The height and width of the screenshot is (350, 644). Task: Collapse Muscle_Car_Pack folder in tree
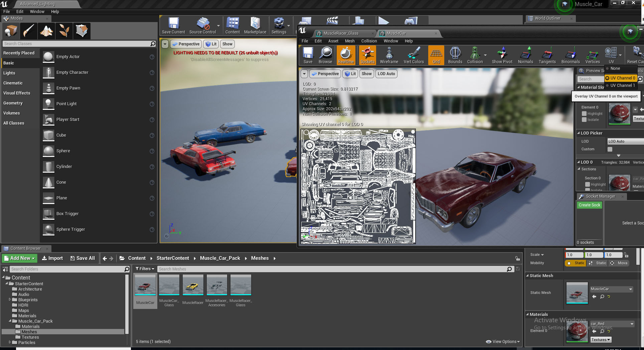[x=10, y=321]
